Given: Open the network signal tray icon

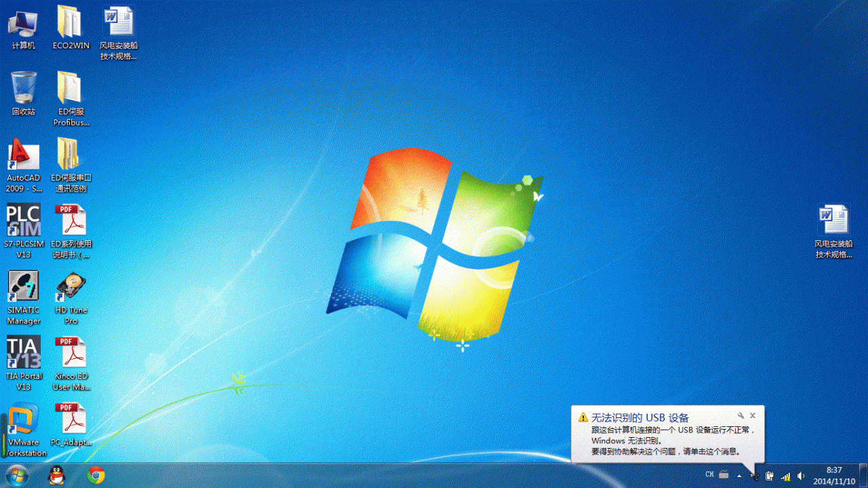Looking at the screenshot, I should tap(786, 476).
